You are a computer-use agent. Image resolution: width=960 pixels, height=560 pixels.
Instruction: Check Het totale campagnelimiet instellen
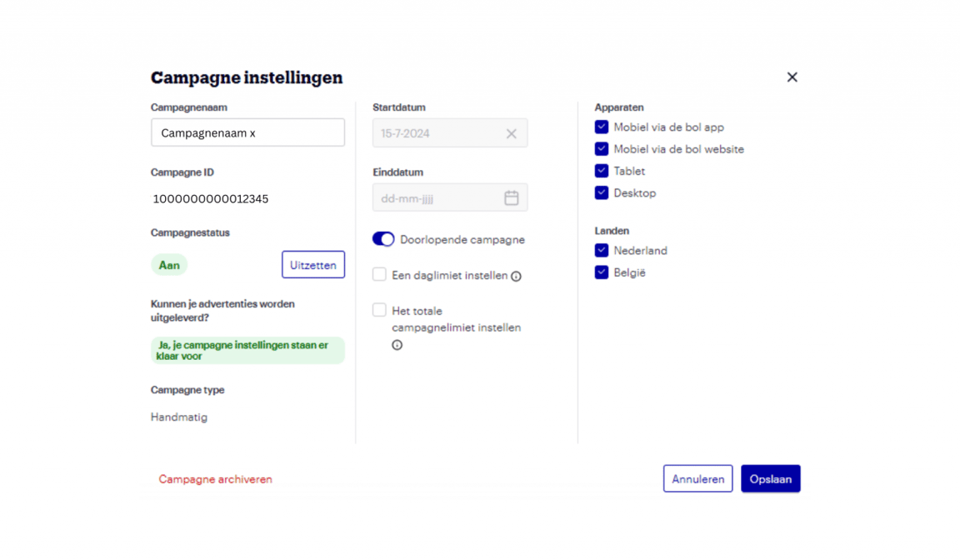click(x=379, y=310)
